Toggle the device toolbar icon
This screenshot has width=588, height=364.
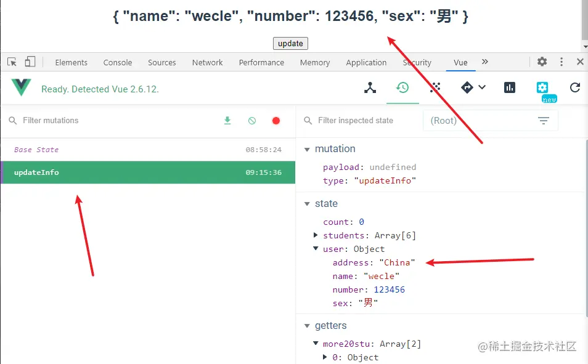click(x=30, y=62)
